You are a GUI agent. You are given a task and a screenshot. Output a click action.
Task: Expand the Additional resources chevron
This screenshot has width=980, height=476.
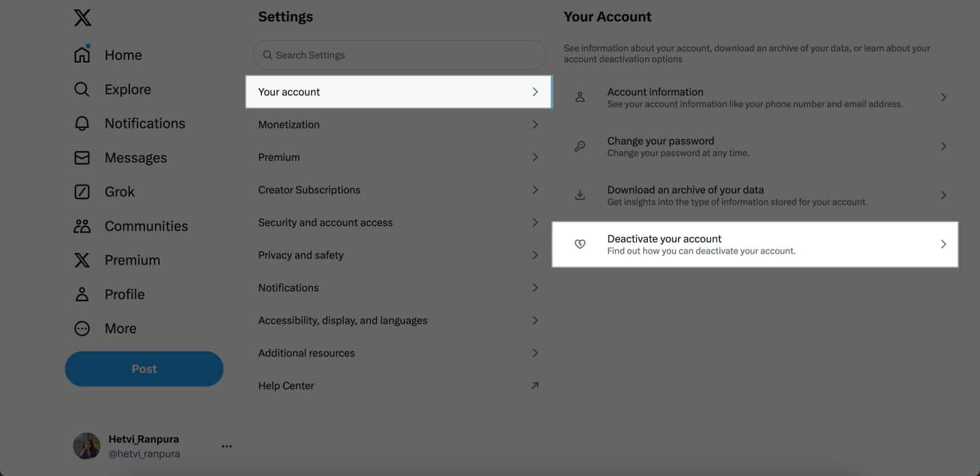[x=535, y=353]
